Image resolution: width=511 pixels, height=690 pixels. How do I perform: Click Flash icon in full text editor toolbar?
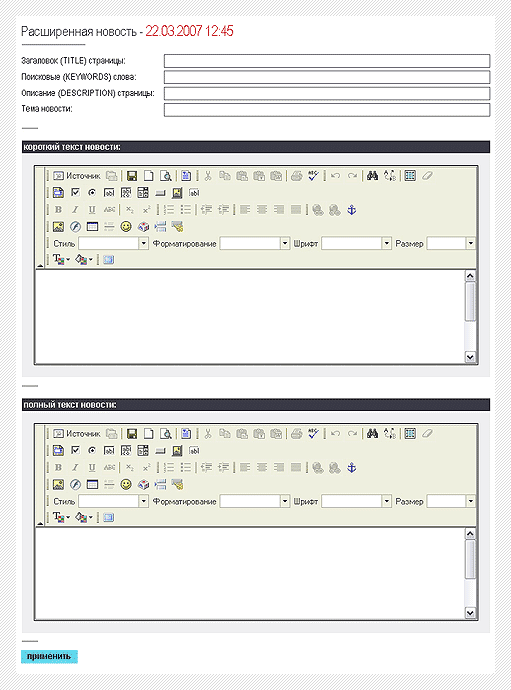tap(75, 484)
